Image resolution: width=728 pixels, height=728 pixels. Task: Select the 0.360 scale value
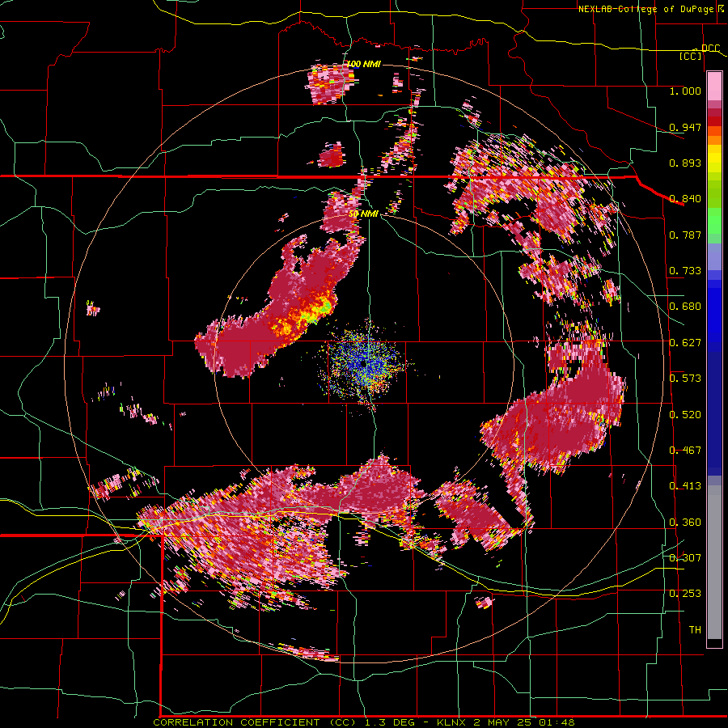pos(685,523)
